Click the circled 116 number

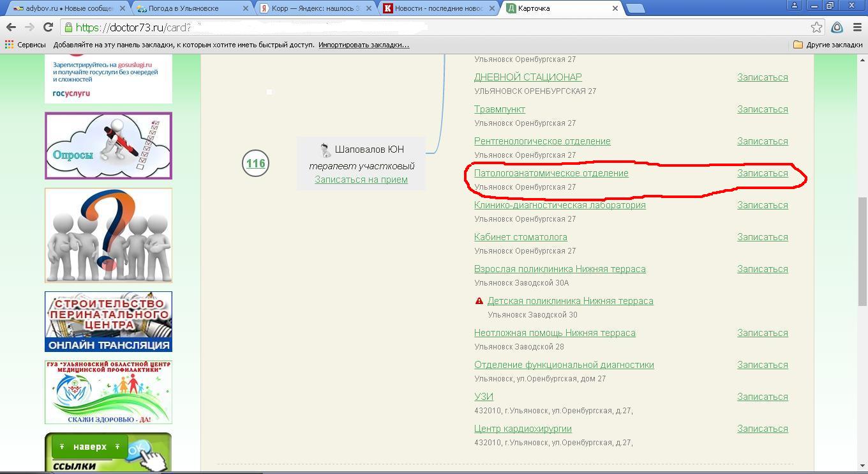255,164
